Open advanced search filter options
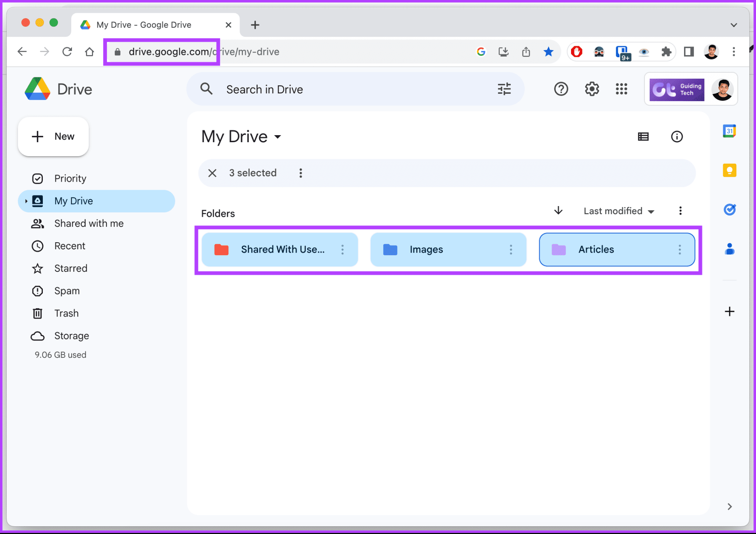The image size is (756, 534). [504, 89]
